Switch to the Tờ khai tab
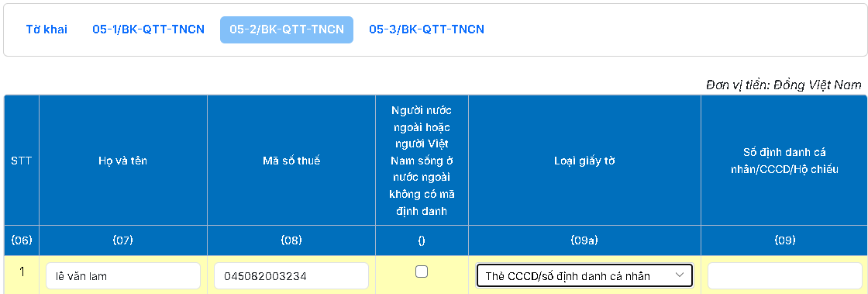Screen dimensions: 868x294 pos(46,29)
